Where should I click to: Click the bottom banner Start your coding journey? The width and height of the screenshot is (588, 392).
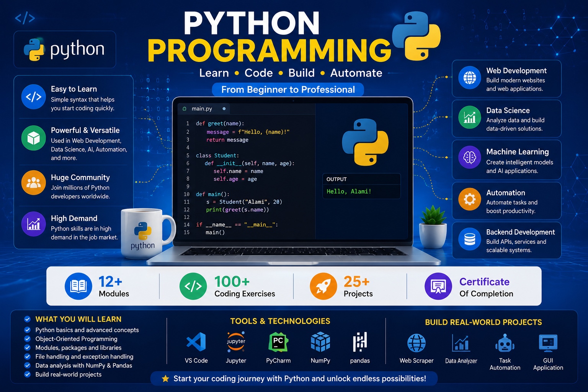(294, 379)
